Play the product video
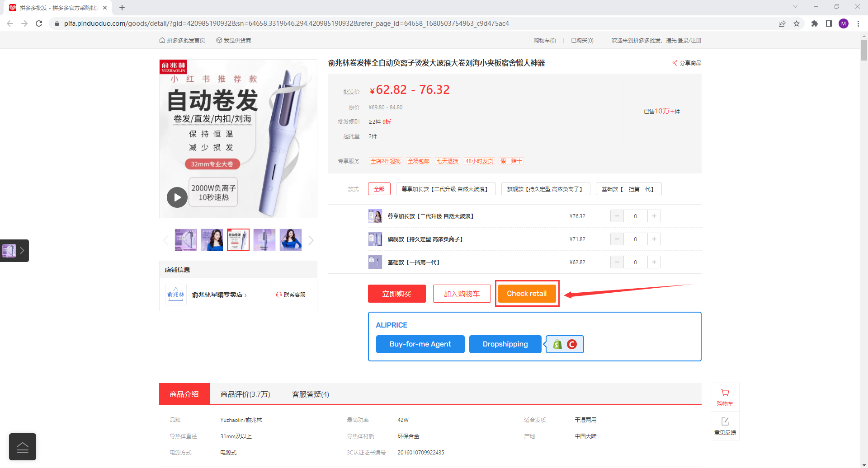Image resolution: width=868 pixels, height=468 pixels. 177,197
